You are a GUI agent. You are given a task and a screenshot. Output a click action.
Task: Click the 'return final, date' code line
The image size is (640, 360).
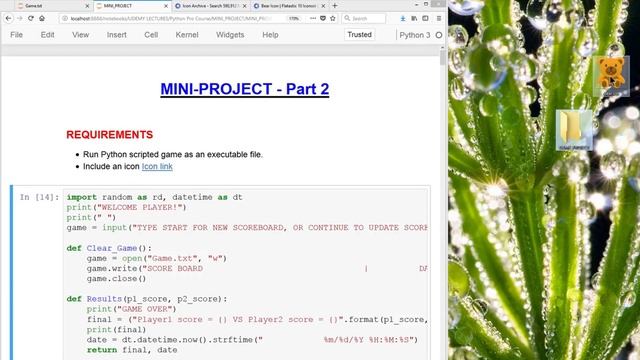(132, 350)
